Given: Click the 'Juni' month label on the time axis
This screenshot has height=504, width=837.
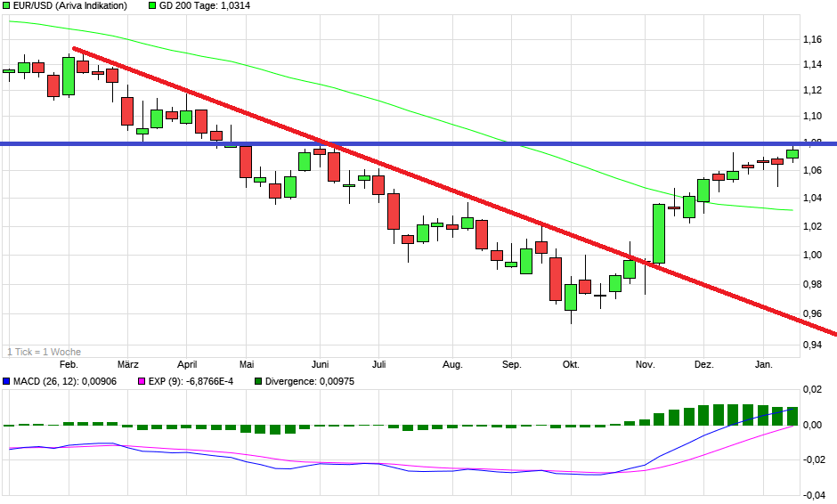Looking at the screenshot, I should click(x=321, y=365).
